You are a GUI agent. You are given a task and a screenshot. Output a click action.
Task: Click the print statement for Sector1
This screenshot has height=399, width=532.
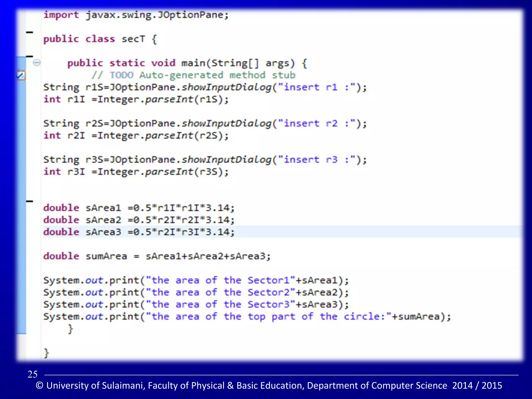[196, 280]
